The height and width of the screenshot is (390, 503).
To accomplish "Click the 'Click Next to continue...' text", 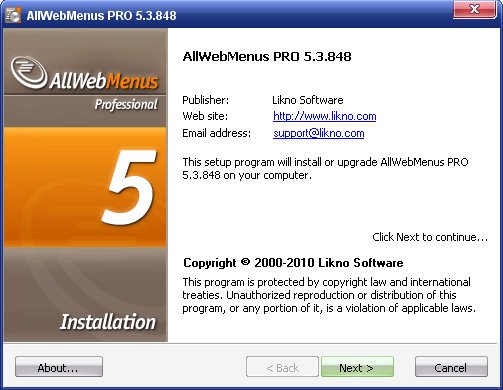I will point(430,237).
